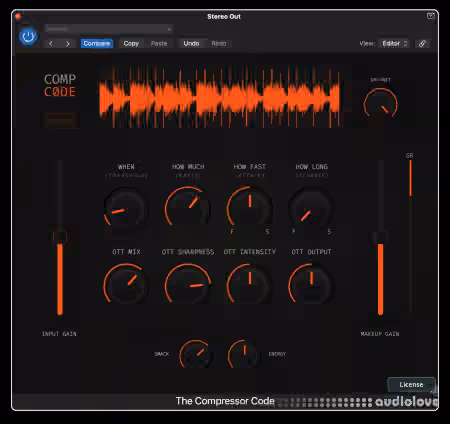This screenshot has height=424, width=450.
Task: Click the window expand icon top right
Action: click(x=431, y=16)
